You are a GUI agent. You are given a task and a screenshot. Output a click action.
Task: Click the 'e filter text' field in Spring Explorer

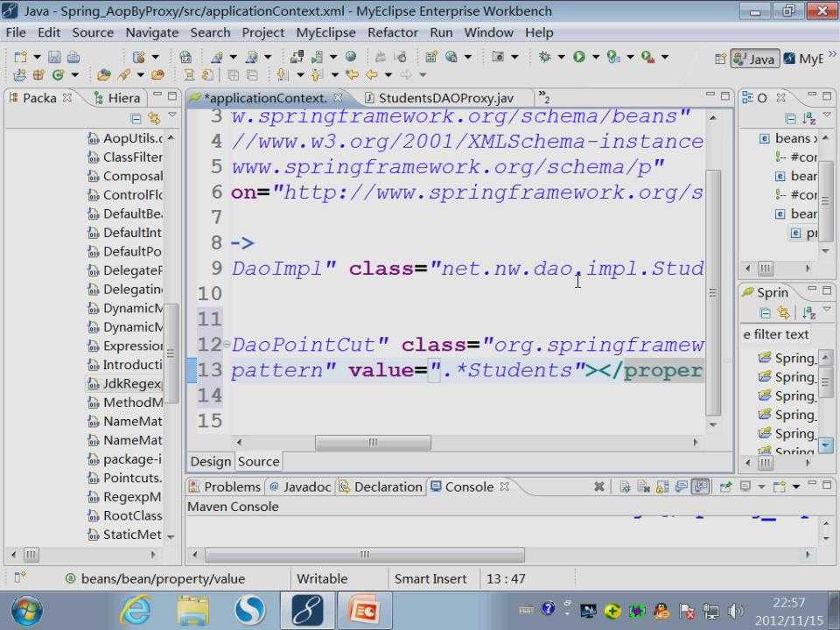tap(776, 334)
